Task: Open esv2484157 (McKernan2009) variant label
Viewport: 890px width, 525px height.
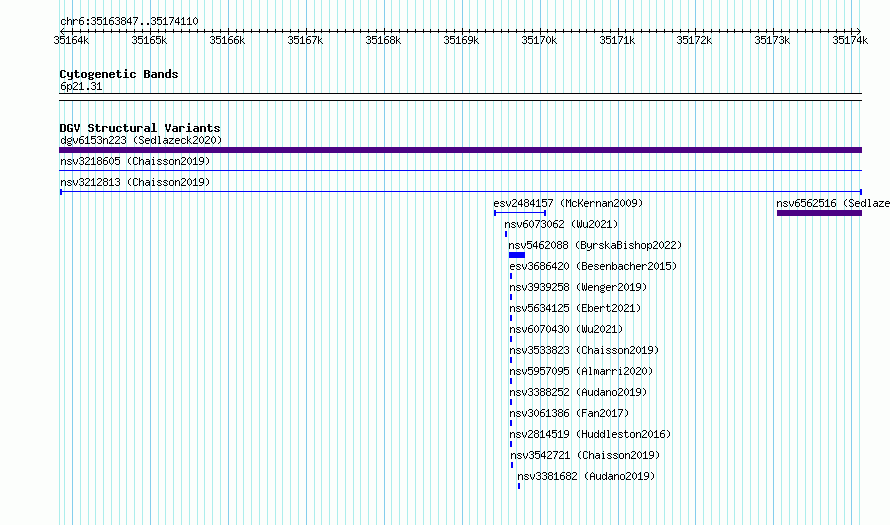Action: click(568, 203)
